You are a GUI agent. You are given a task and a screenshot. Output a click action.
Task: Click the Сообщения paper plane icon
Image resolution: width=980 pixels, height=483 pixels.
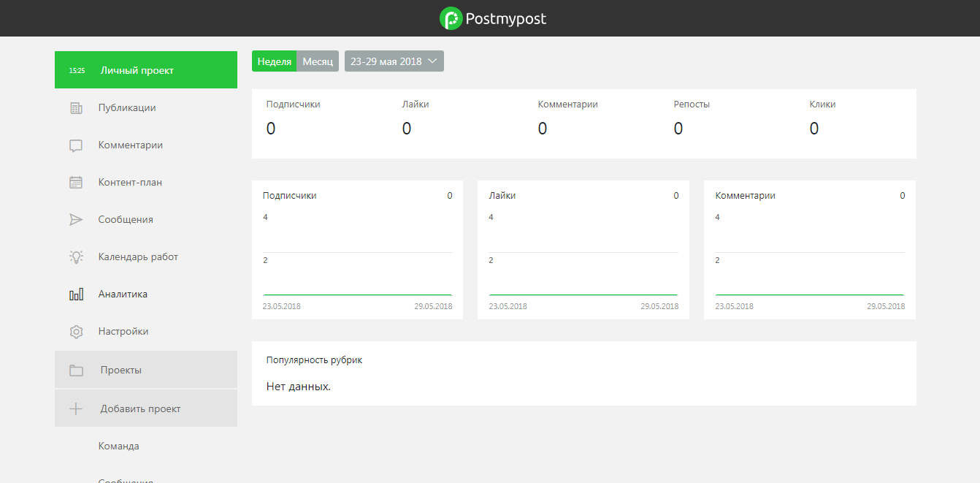[76, 220]
